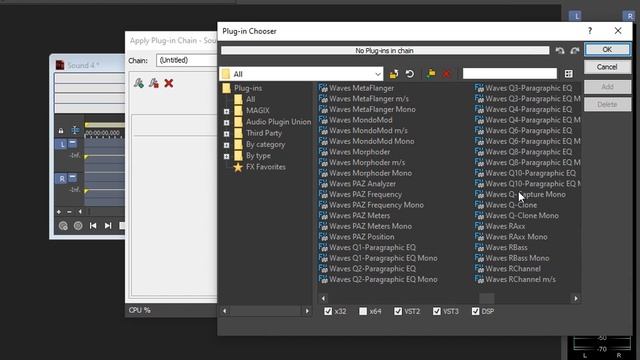This screenshot has width=640, height=360.
Task: Go to start in Sound 4 transport
Action: point(93,226)
